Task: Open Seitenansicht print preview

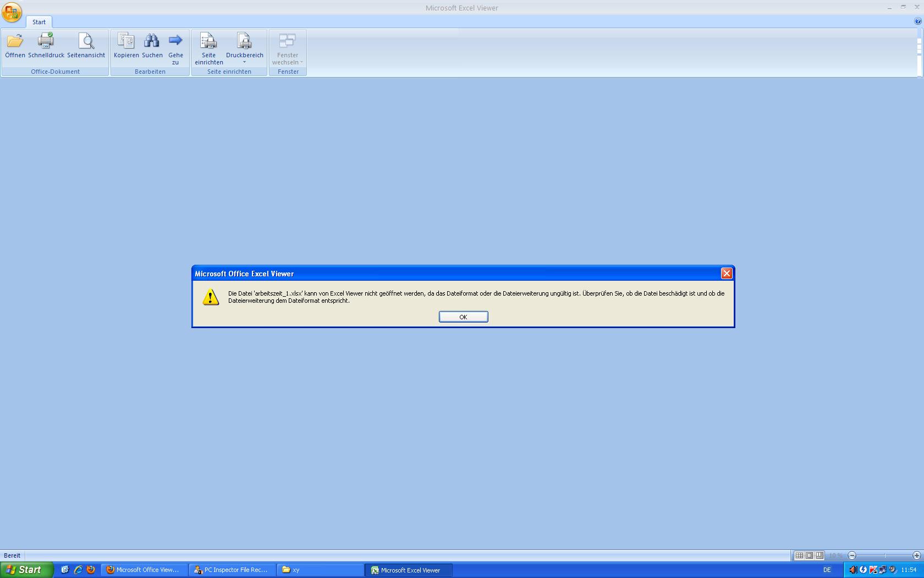Action: (86, 46)
